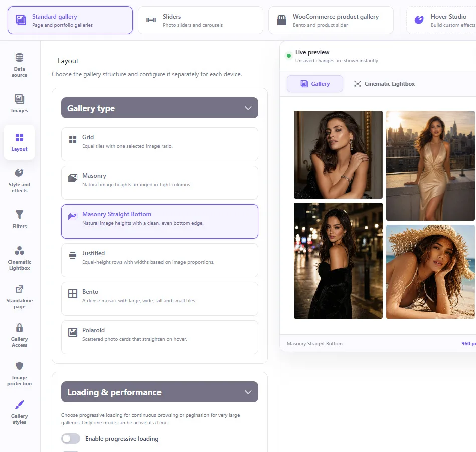Click the Layout heading text
The height and width of the screenshot is (452, 476).
pos(68,61)
